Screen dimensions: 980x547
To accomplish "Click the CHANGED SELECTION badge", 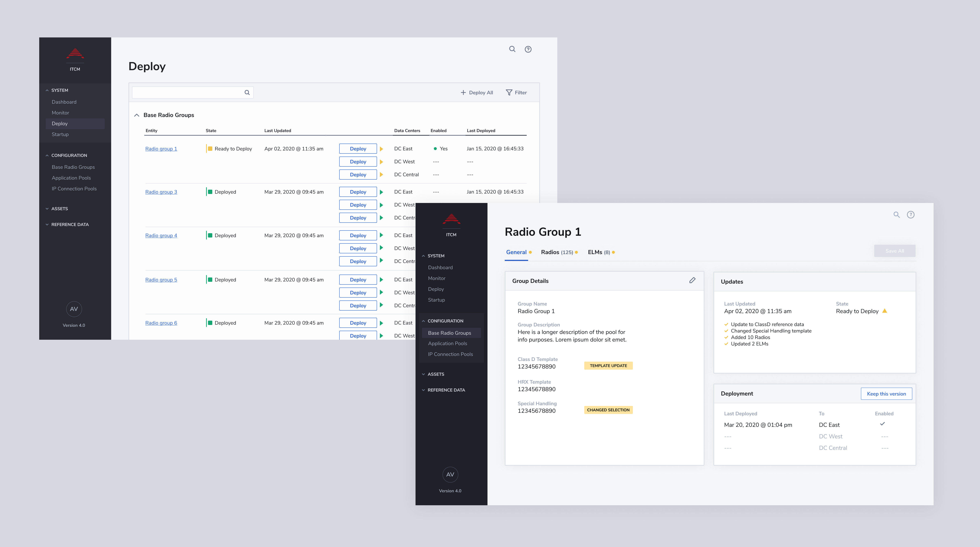I will (608, 410).
